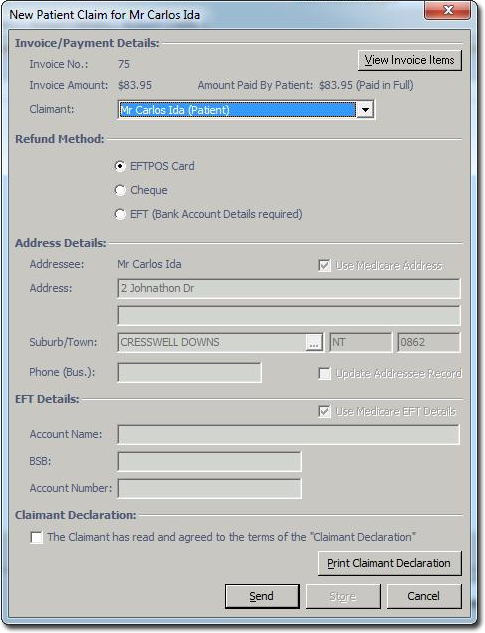Focus the Address first line field
Screen dimensions: 485x633
point(289,288)
